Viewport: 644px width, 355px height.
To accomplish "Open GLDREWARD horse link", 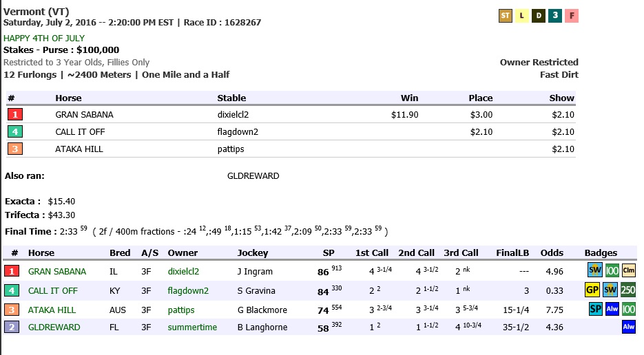I will [54, 327].
